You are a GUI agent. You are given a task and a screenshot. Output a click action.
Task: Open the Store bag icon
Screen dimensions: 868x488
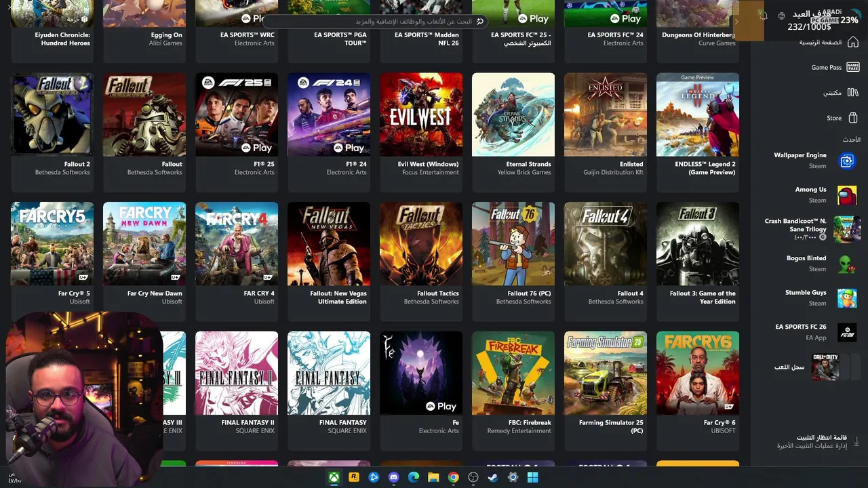(x=853, y=118)
